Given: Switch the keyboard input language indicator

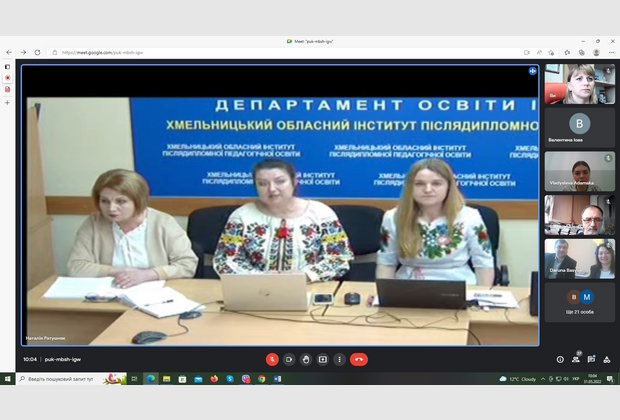Looking at the screenshot, I should (576, 379).
